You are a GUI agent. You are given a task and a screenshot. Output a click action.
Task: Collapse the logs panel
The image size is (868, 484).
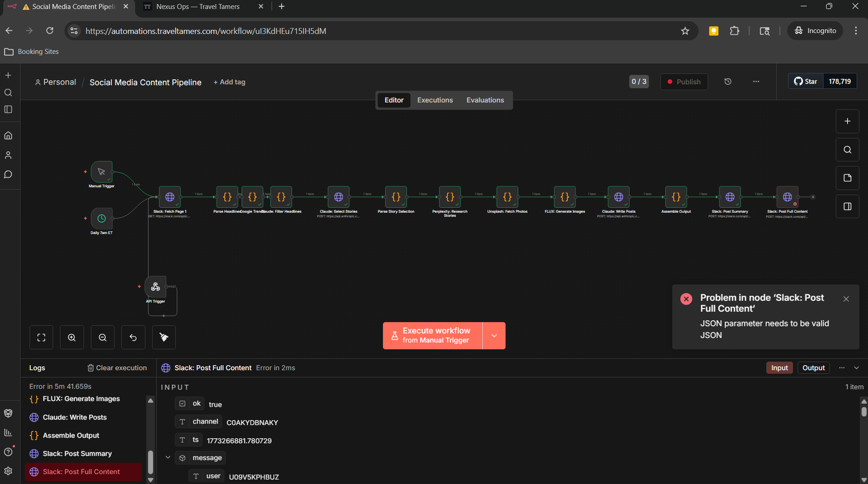857,368
